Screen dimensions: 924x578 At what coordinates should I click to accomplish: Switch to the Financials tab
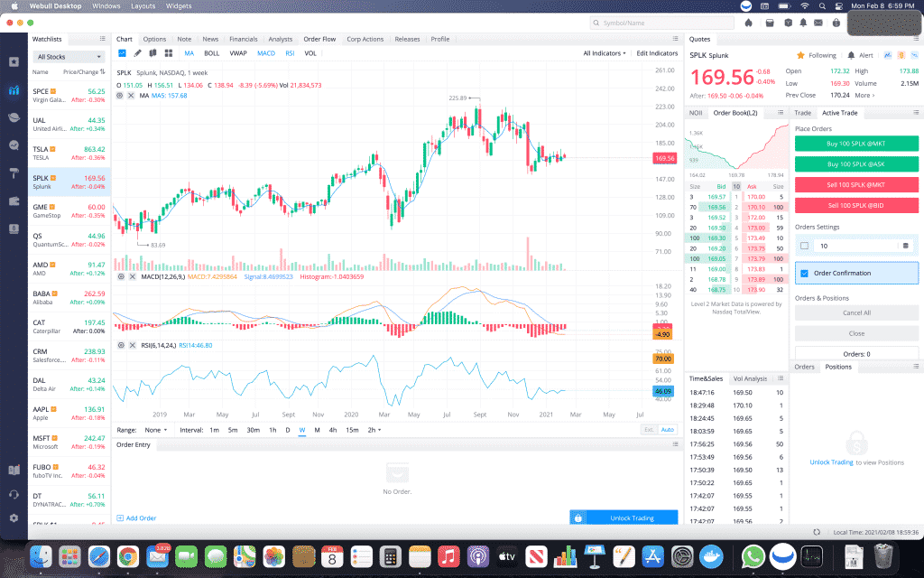click(244, 39)
